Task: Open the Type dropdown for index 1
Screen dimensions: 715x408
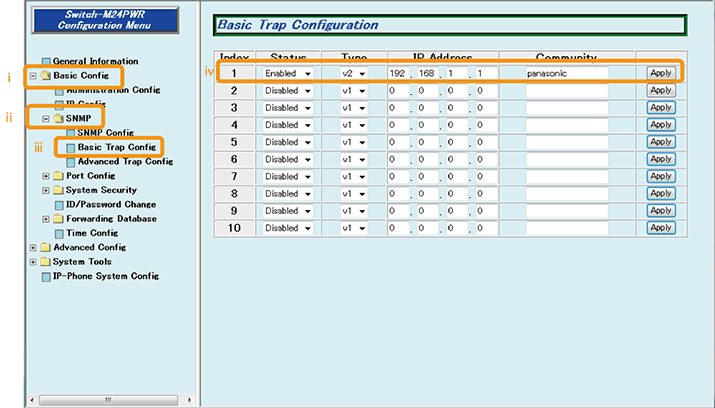Action: tap(353, 74)
